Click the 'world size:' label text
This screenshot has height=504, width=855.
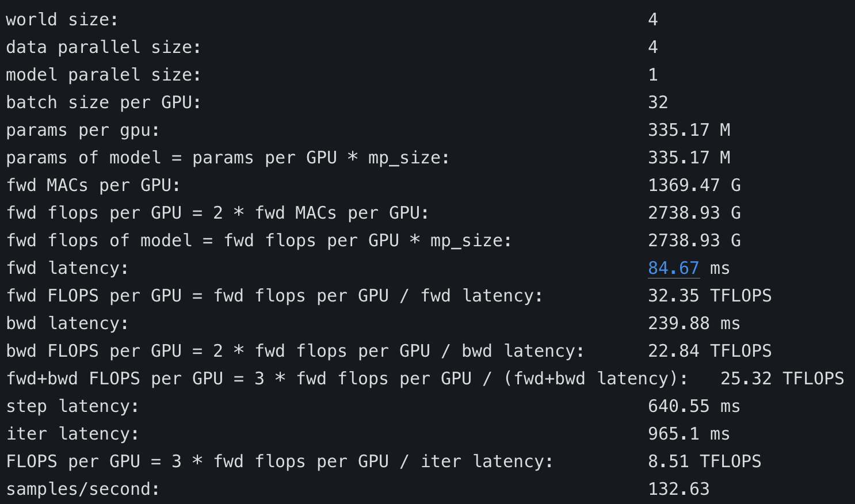(x=62, y=20)
